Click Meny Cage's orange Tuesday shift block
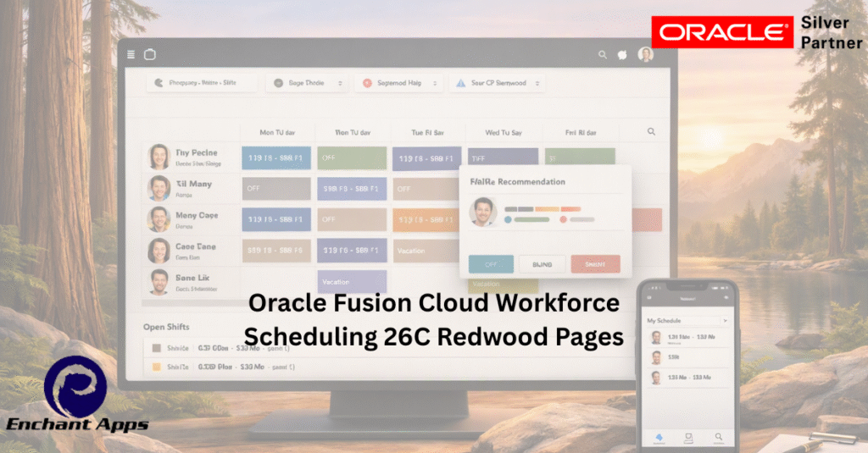Image resolution: width=868 pixels, height=453 pixels. 426,219
